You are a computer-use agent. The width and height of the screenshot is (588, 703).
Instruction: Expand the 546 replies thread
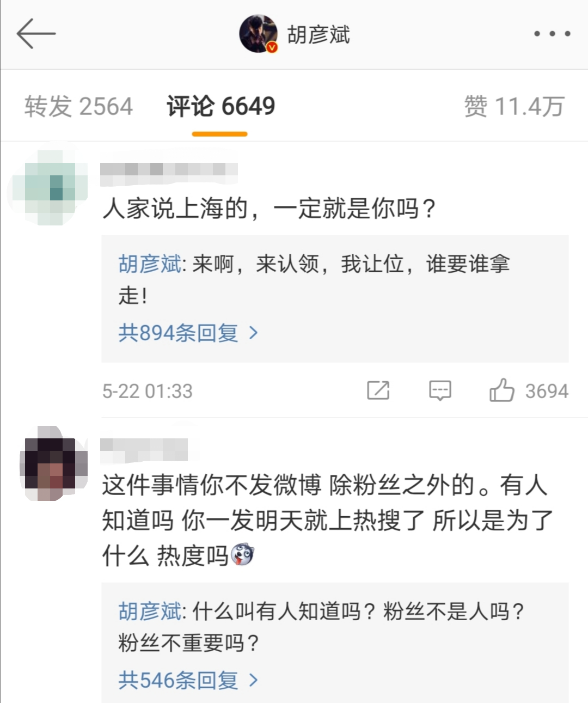point(180,680)
